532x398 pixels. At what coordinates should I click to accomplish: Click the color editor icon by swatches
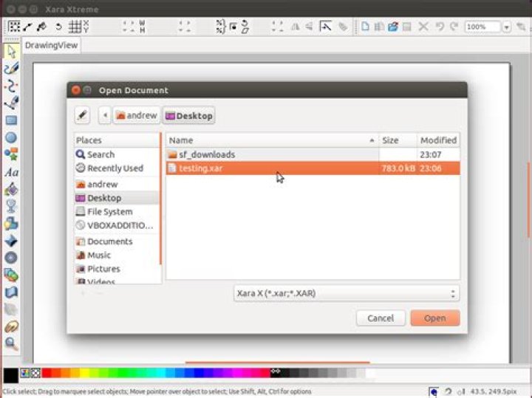25,373
